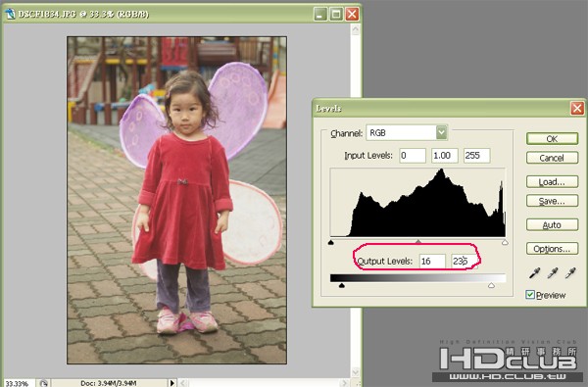
Task: Click the Auto levels button
Action: coord(552,225)
